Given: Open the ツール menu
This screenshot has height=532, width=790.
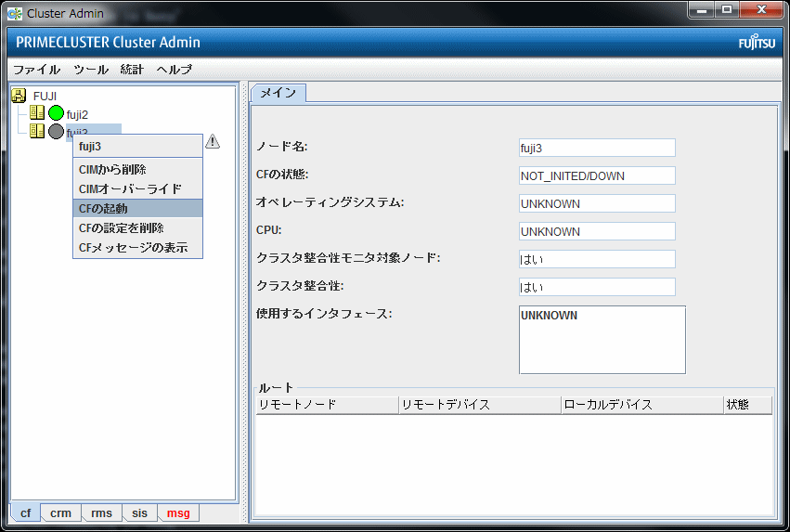Looking at the screenshot, I should (91, 70).
